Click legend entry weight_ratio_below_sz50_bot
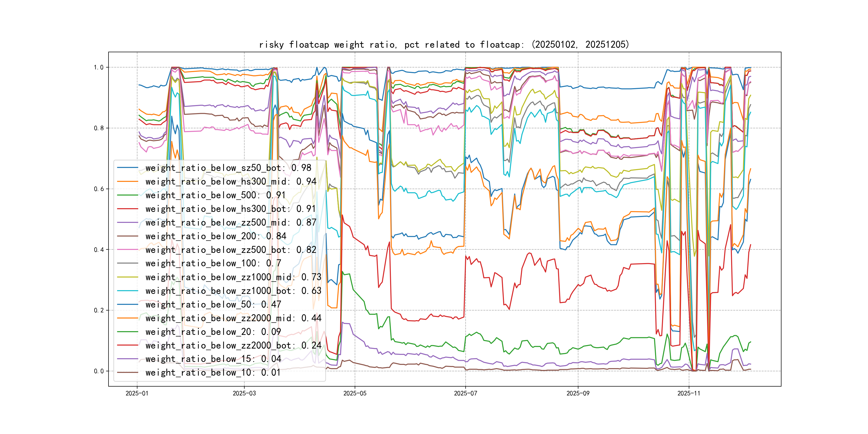The height and width of the screenshot is (434, 868). pyautogui.click(x=228, y=168)
